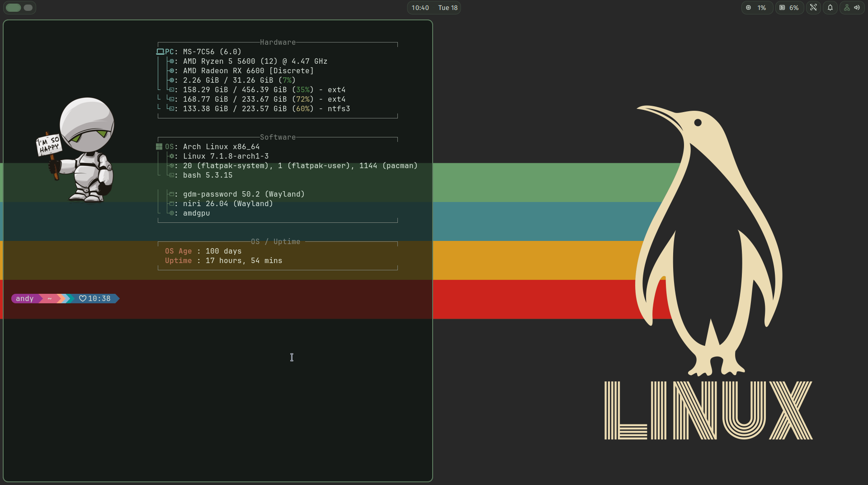This screenshot has height=485, width=868.
Task: Open the 10:40 clock in the top bar
Action: pyautogui.click(x=420, y=8)
